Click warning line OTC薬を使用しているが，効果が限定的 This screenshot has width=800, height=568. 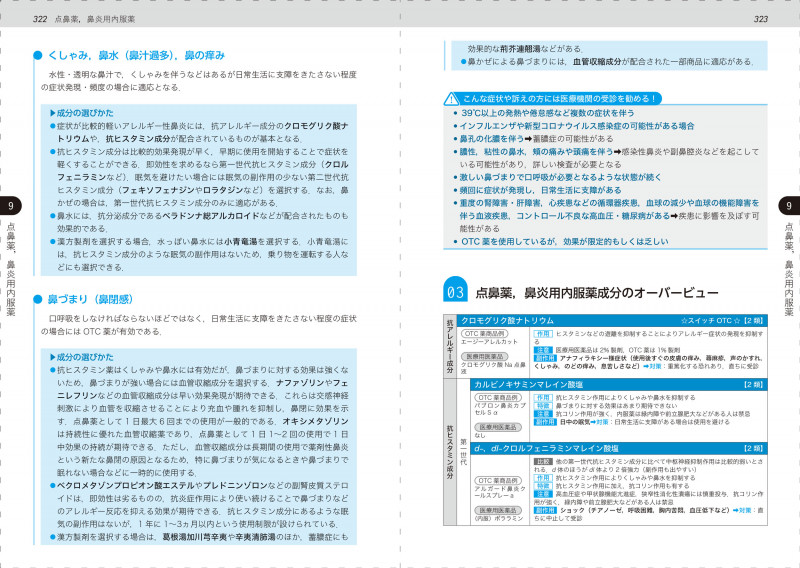coord(564,242)
